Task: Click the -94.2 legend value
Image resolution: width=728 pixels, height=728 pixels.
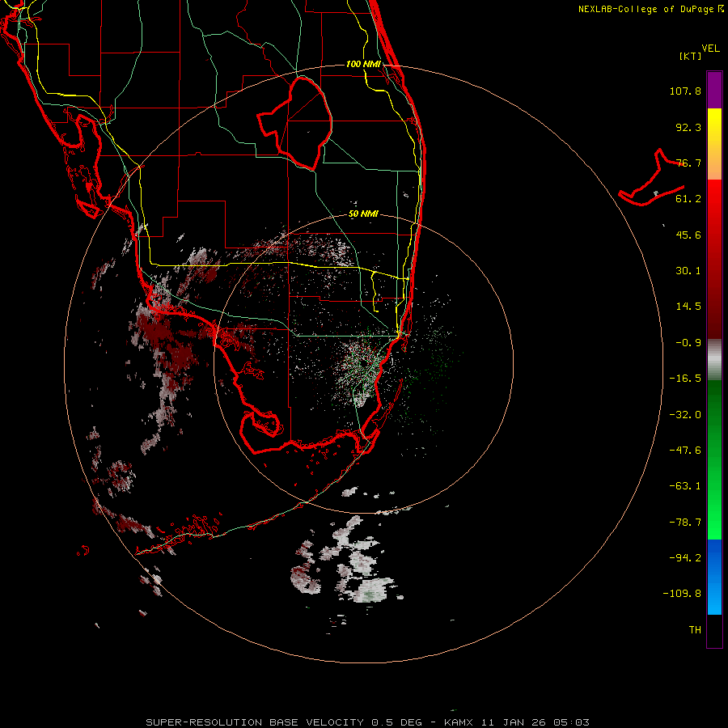Action: point(685,558)
